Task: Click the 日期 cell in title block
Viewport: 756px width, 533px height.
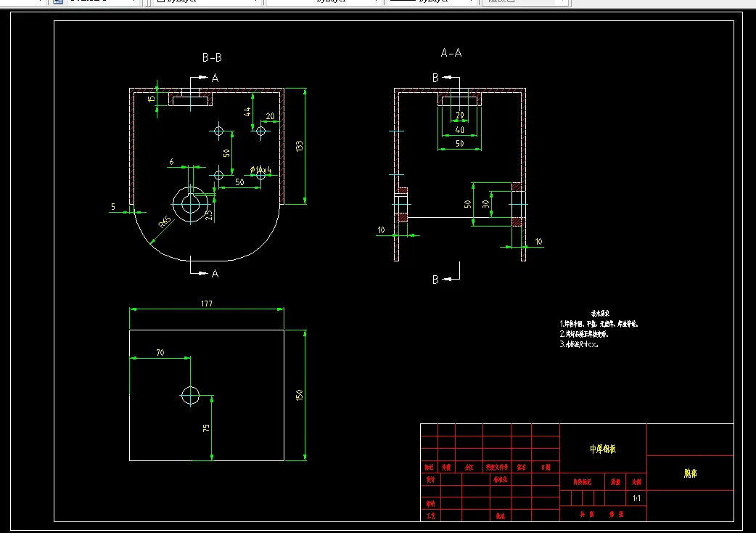Action: point(546,468)
